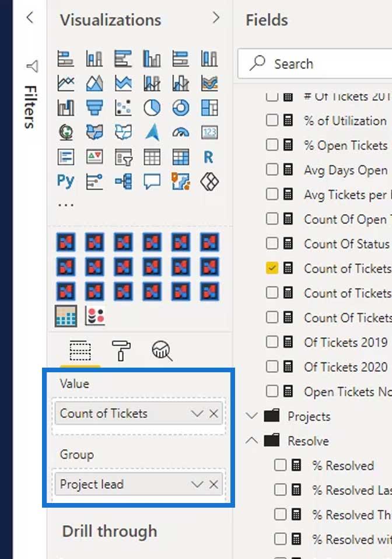
Task: Select the stacked area chart visual
Action: click(x=123, y=83)
